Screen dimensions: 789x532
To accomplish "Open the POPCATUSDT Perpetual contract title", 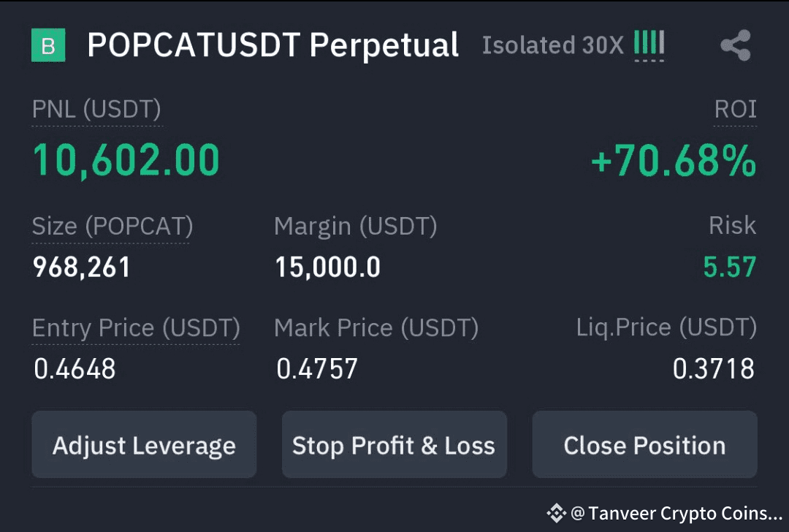I will pos(272,45).
